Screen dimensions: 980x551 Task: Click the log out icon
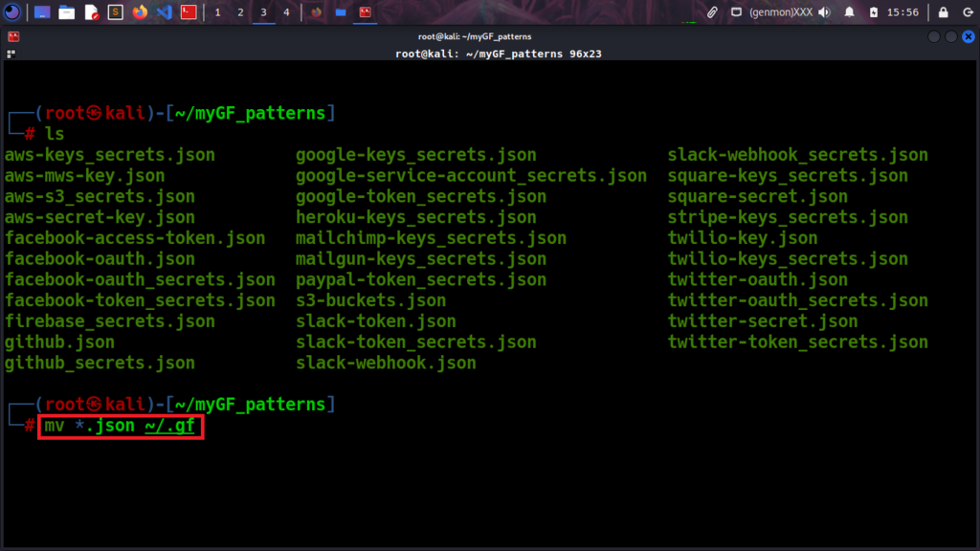point(965,12)
